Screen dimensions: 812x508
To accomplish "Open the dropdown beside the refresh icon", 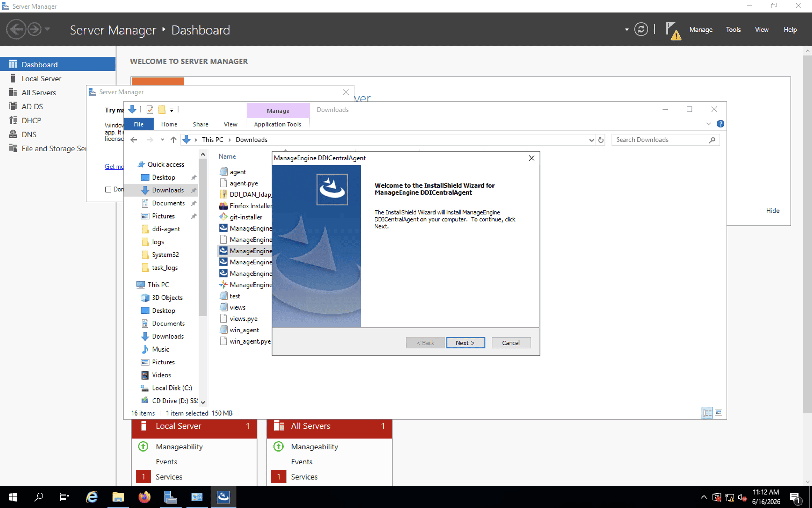I will (626, 30).
